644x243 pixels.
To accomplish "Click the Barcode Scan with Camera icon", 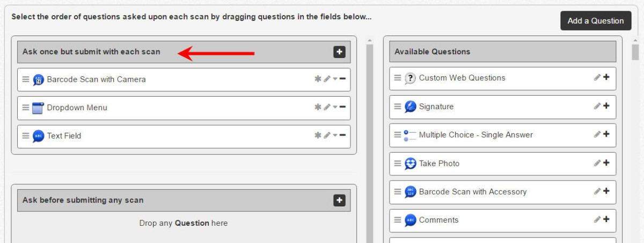I will (38, 80).
